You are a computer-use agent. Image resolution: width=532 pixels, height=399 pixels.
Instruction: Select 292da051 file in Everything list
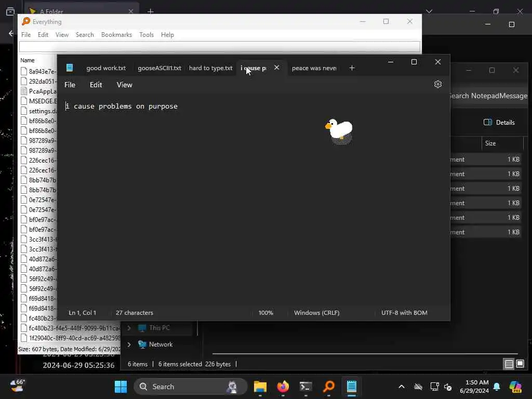38,82
